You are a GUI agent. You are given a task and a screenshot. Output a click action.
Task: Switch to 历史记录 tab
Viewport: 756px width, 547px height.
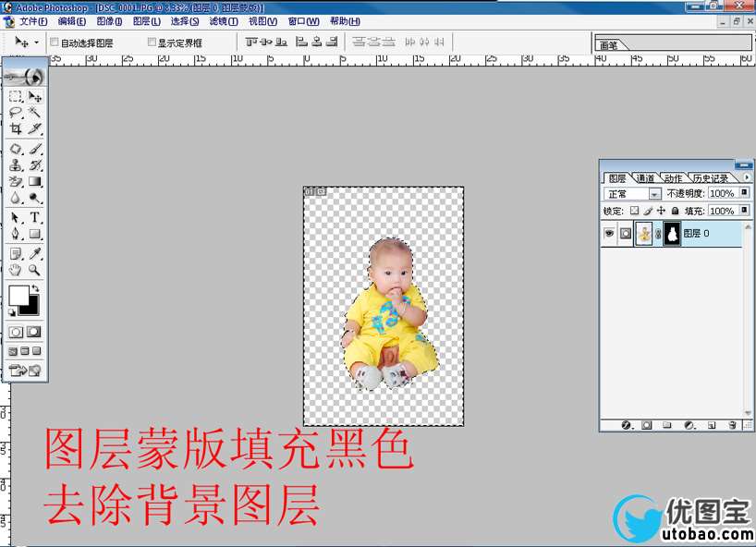711,178
